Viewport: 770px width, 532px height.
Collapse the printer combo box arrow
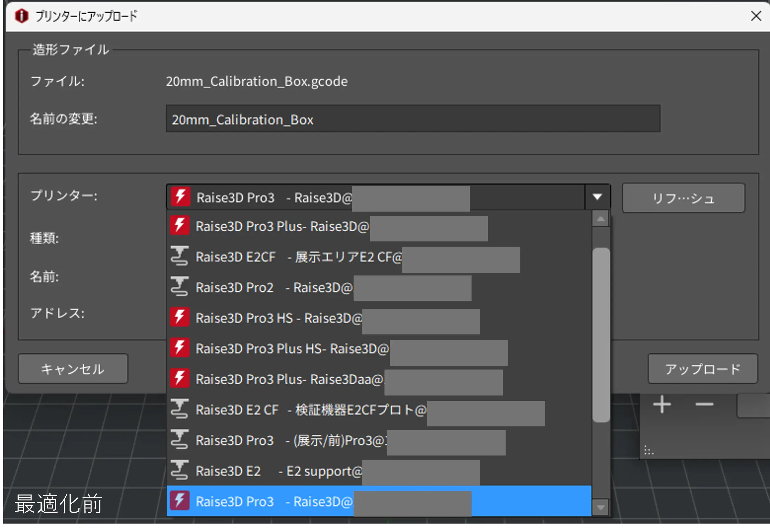pyautogui.click(x=597, y=197)
